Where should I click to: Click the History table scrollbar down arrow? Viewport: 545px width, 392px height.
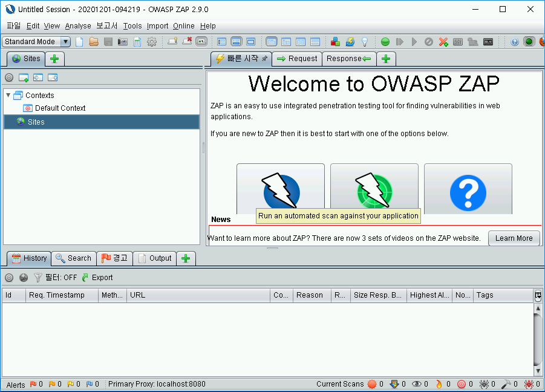tap(538, 370)
